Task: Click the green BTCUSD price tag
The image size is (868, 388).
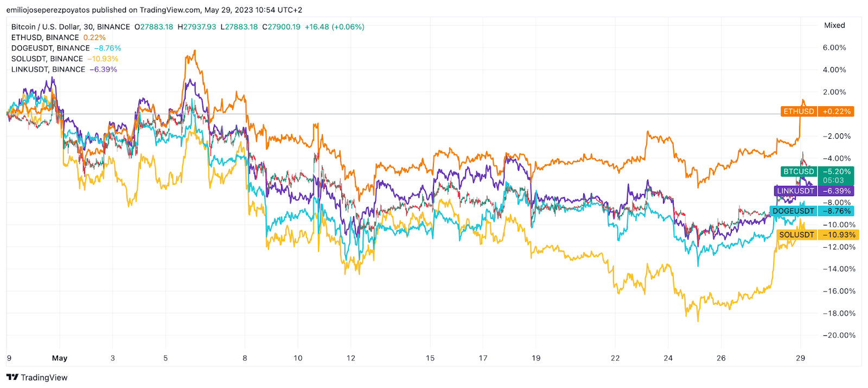Action: coord(799,172)
